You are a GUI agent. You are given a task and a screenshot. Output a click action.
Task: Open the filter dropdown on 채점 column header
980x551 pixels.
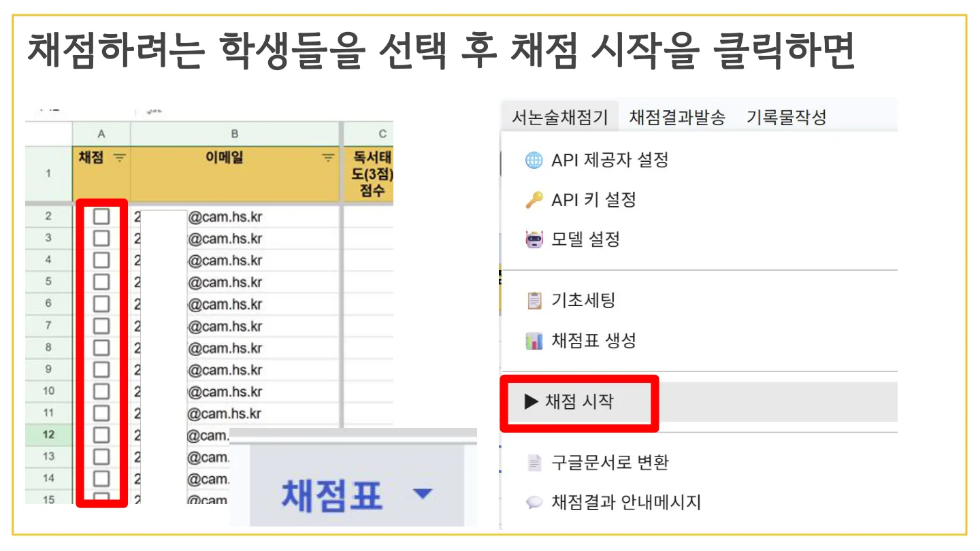[119, 158]
